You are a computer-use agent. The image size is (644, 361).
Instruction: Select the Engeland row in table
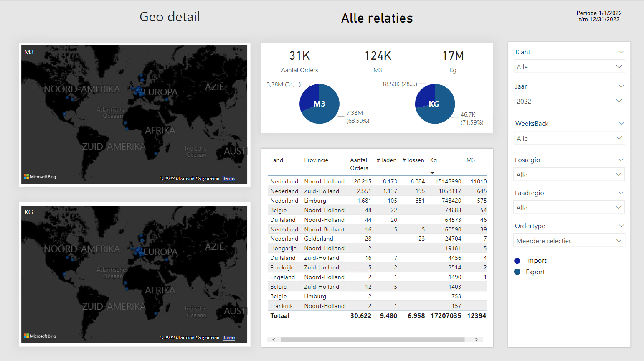pyautogui.click(x=378, y=277)
